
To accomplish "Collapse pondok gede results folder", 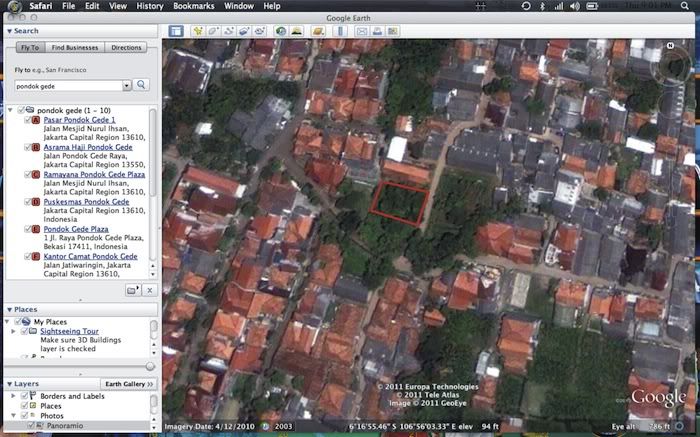I will tap(10, 110).
